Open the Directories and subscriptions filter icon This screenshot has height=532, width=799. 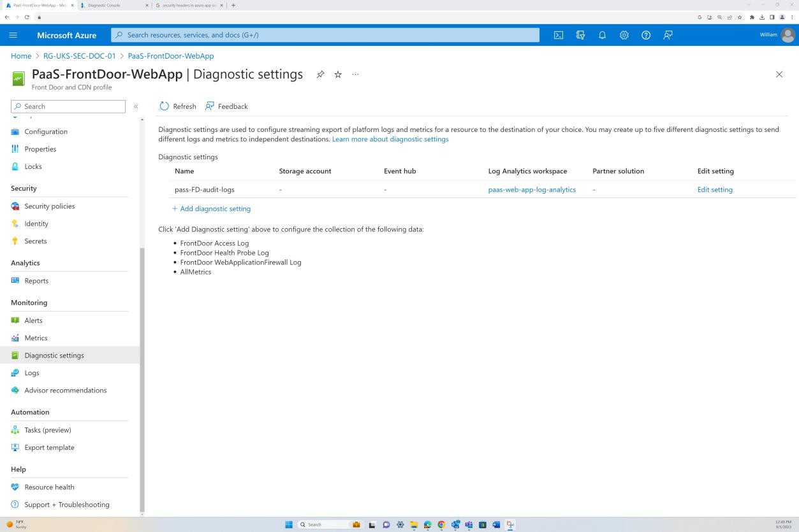point(580,35)
